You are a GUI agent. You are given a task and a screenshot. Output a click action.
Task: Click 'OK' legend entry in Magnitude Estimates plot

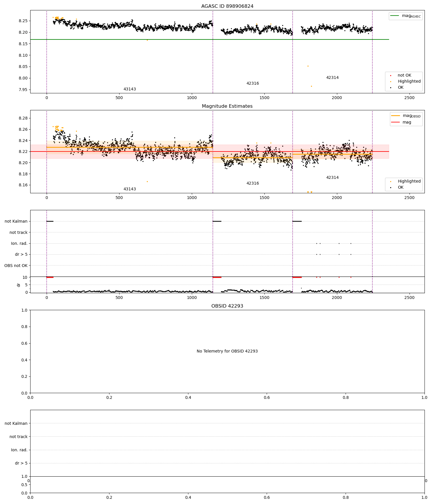click(x=401, y=187)
